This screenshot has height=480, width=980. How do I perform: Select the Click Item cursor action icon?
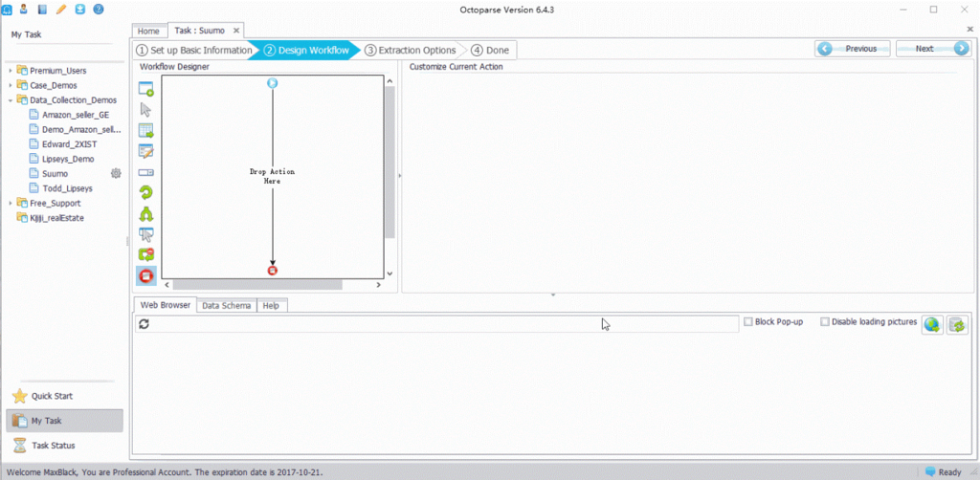(146, 111)
